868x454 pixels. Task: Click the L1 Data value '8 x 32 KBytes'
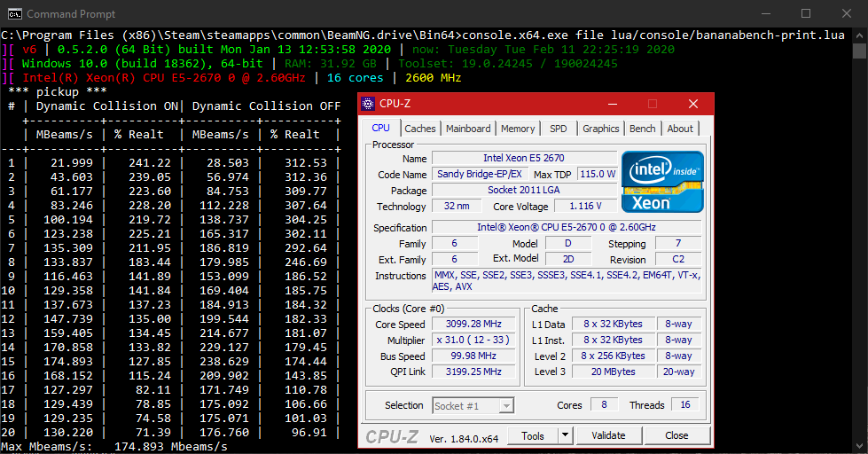(x=613, y=324)
